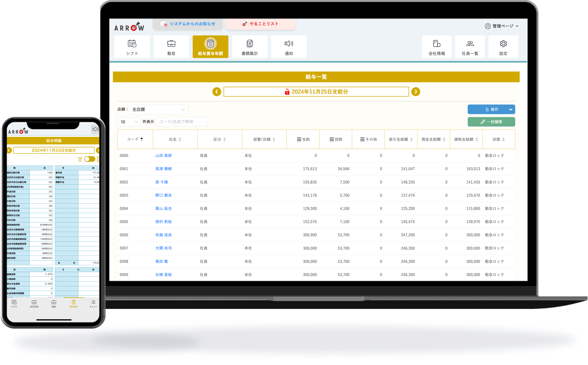Image resolution: width=588 pixels, height=365 pixels.
Task: Toggle the switch on phone payslip screen
Action: (x=90, y=159)
